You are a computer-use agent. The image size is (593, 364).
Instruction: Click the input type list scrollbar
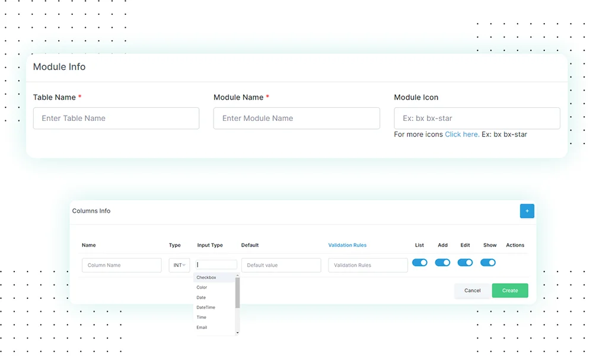238,293
